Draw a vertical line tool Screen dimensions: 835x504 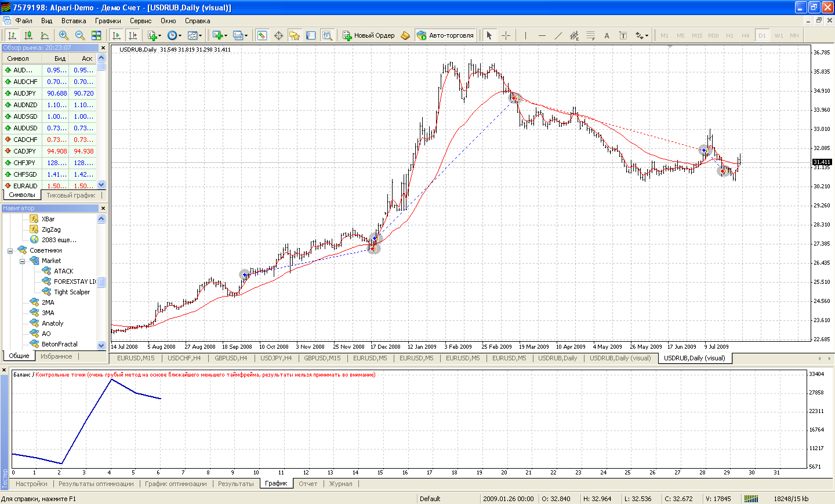pyautogui.click(x=525, y=35)
